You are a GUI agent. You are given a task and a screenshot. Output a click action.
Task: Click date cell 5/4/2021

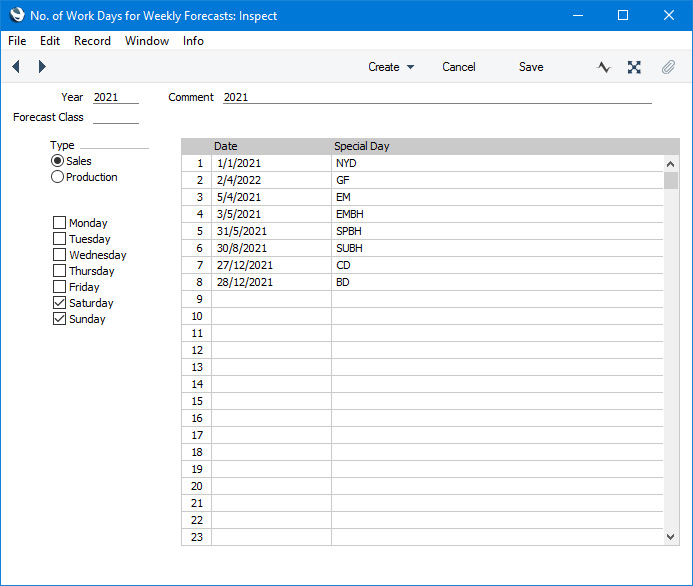point(271,197)
